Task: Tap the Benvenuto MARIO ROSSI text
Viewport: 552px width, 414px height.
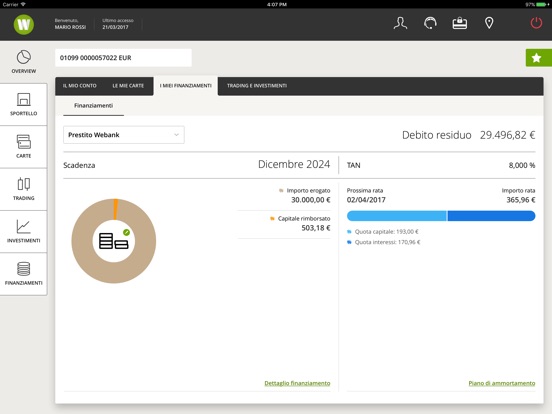Action: (x=70, y=24)
